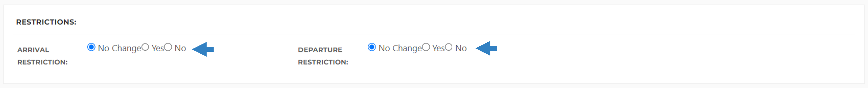
Task: Click the 'No' label text under Departure Restriction
Action: point(461,48)
